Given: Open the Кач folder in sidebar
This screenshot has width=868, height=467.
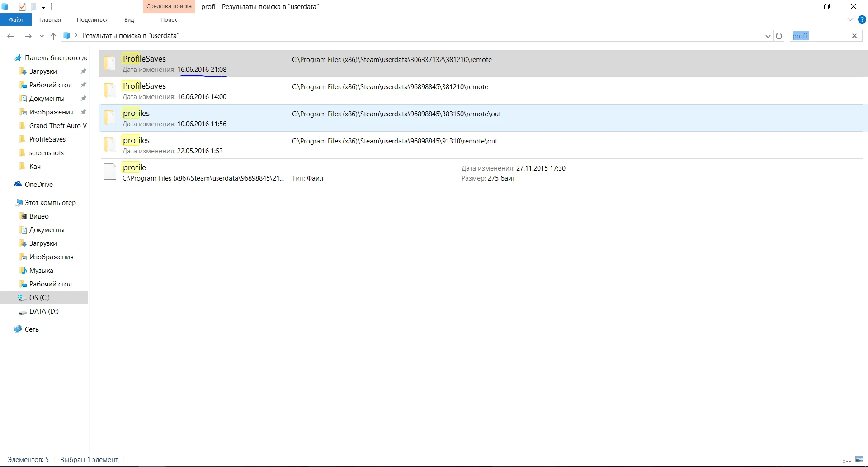Looking at the screenshot, I should pyautogui.click(x=35, y=167).
